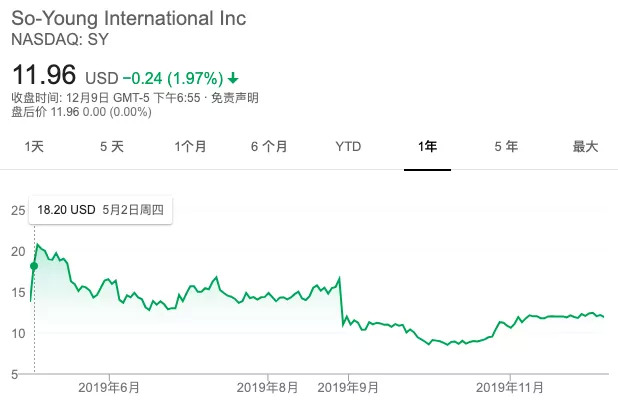Image resolution: width=618 pixels, height=405 pixels.
Task: Click the 盘后价 after-hours price line
Action: coord(81,112)
